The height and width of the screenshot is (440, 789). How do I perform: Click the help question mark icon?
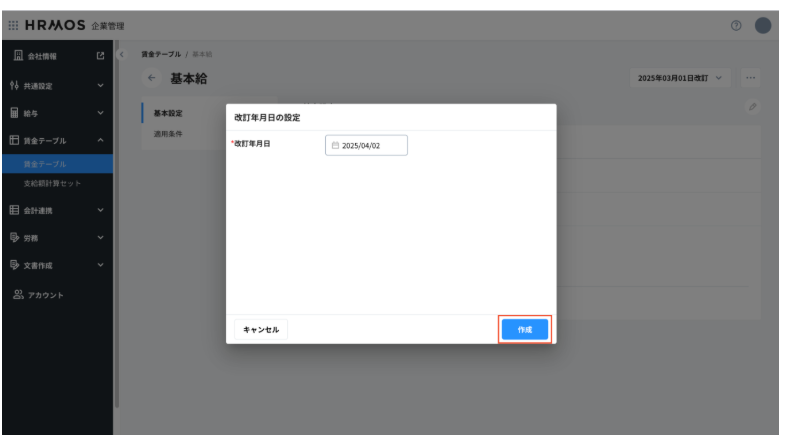(737, 22)
